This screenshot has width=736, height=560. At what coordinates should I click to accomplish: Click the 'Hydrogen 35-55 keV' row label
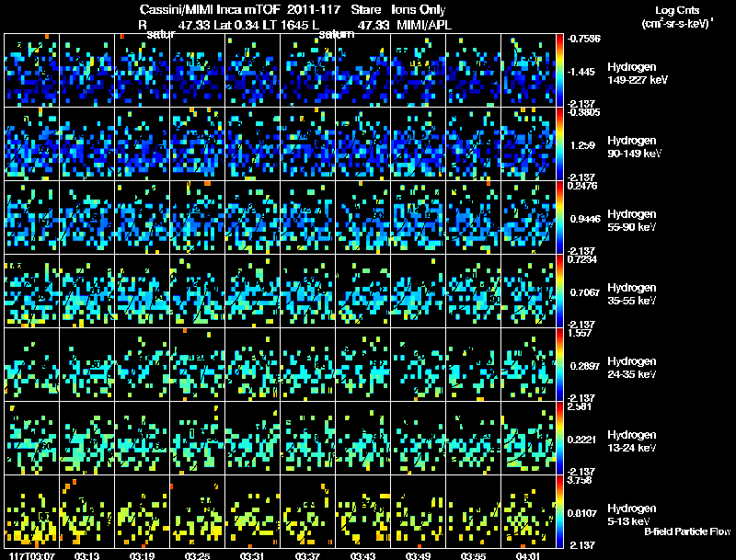pyautogui.click(x=632, y=294)
